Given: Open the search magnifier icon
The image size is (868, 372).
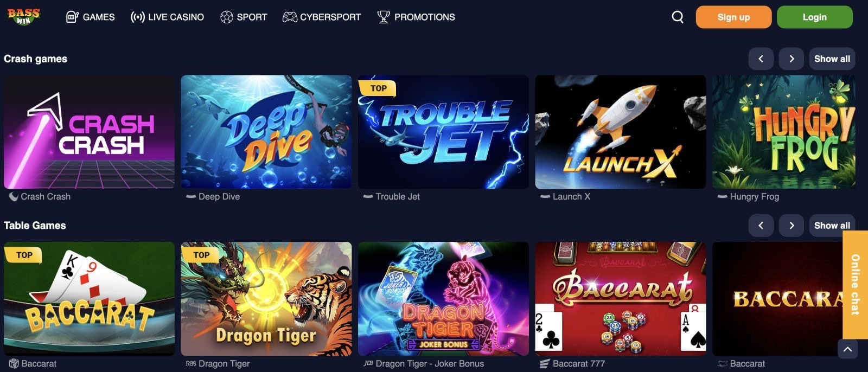Looking at the screenshot, I should click(678, 17).
